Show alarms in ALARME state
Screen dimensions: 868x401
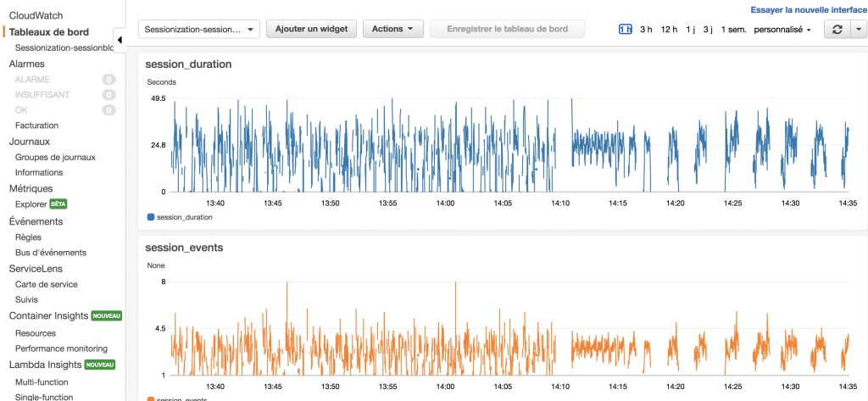pos(32,79)
